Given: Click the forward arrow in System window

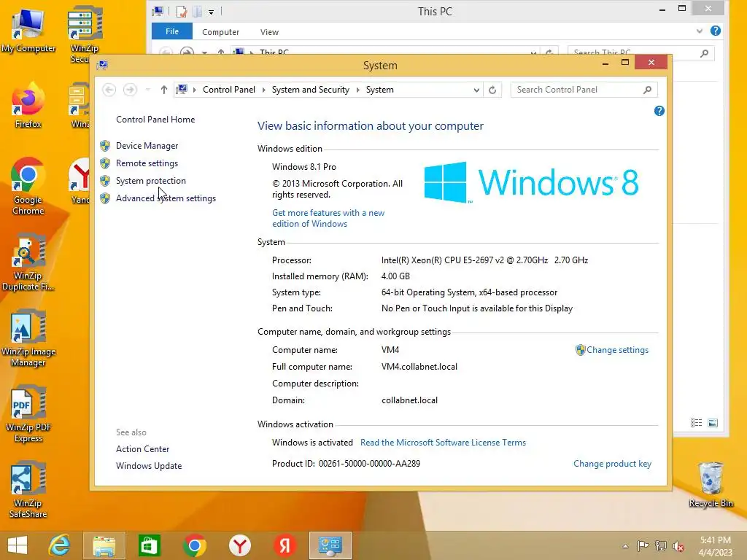Looking at the screenshot, I should click(x=130, y=90).
